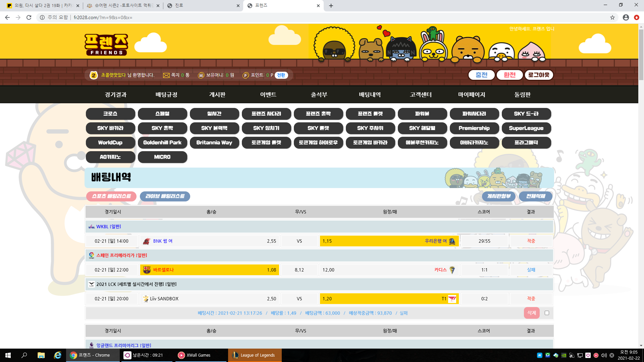Click the 로그아웃 logout button
Viewport: 644px width, 362px height.
pos(539,75)
